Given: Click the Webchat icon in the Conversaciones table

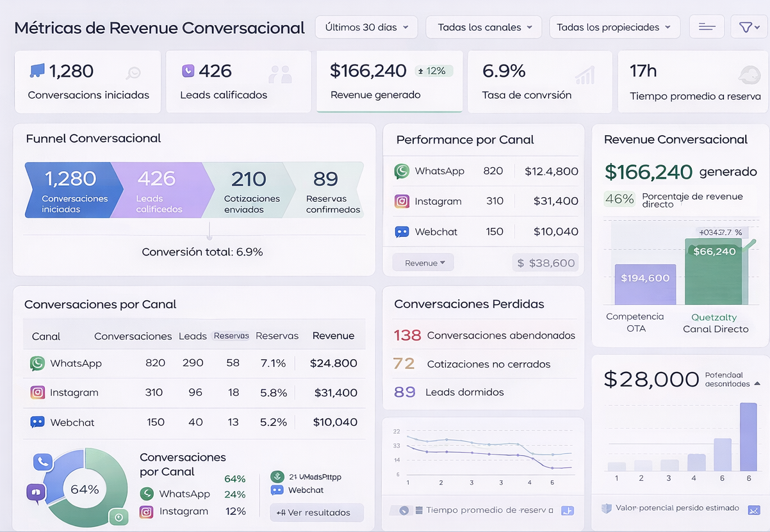Looking at the screenshot, I should 37,423.
